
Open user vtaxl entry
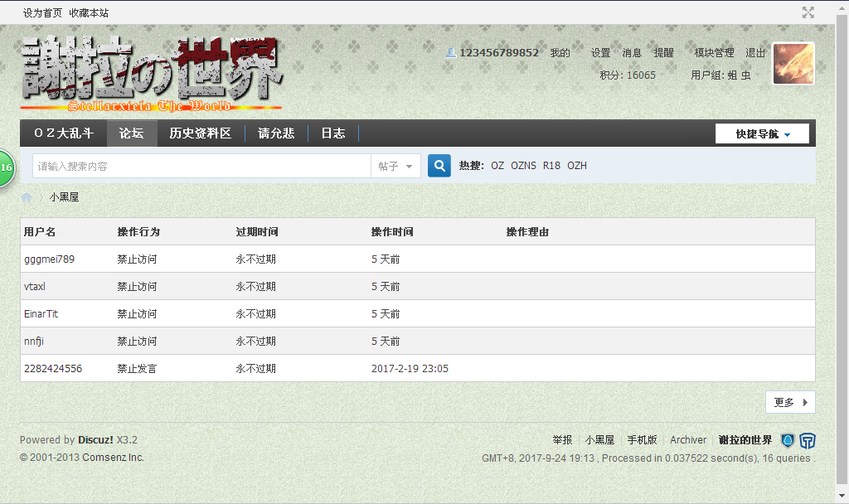(x=35, y=286)
